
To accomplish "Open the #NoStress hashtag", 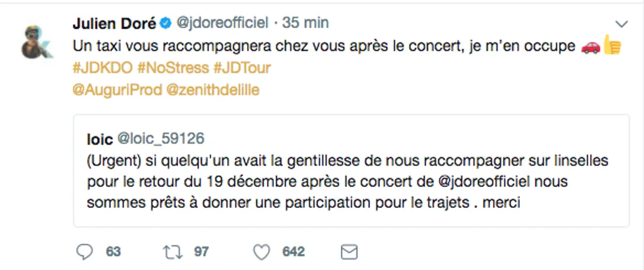I will [173, 68].
